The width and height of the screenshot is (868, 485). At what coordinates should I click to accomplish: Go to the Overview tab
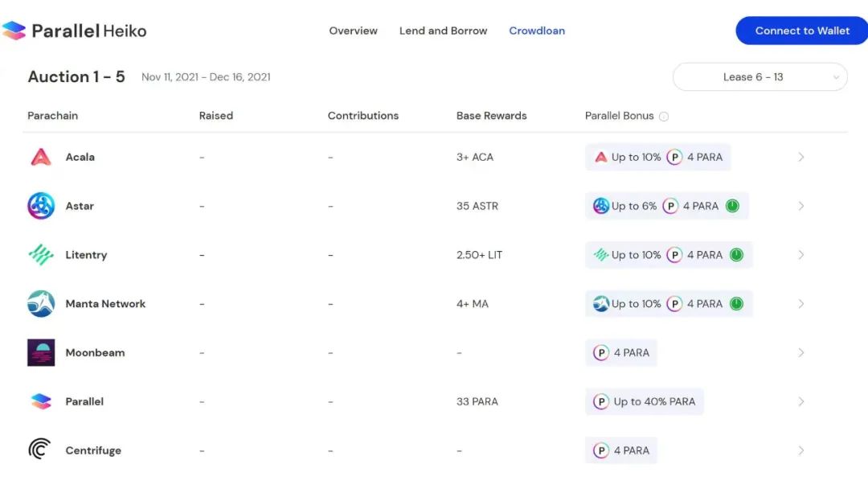(x=353, y=31)
